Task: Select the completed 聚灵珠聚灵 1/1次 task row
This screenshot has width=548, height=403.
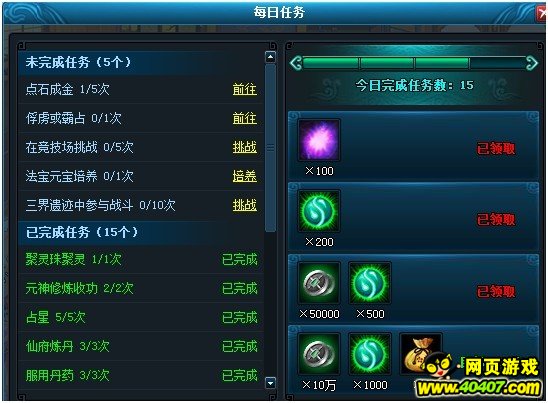Action: (x=141, y=259)
